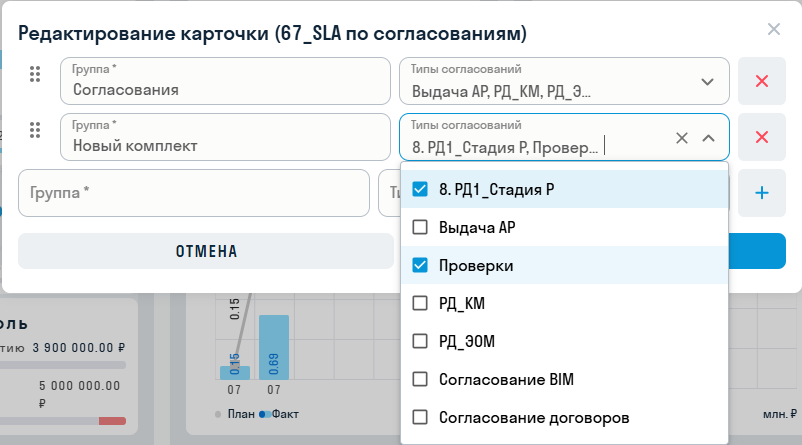Uncheck the Проверки checkbox
This screenshot has height=445, width=802.
click(420, 265)
